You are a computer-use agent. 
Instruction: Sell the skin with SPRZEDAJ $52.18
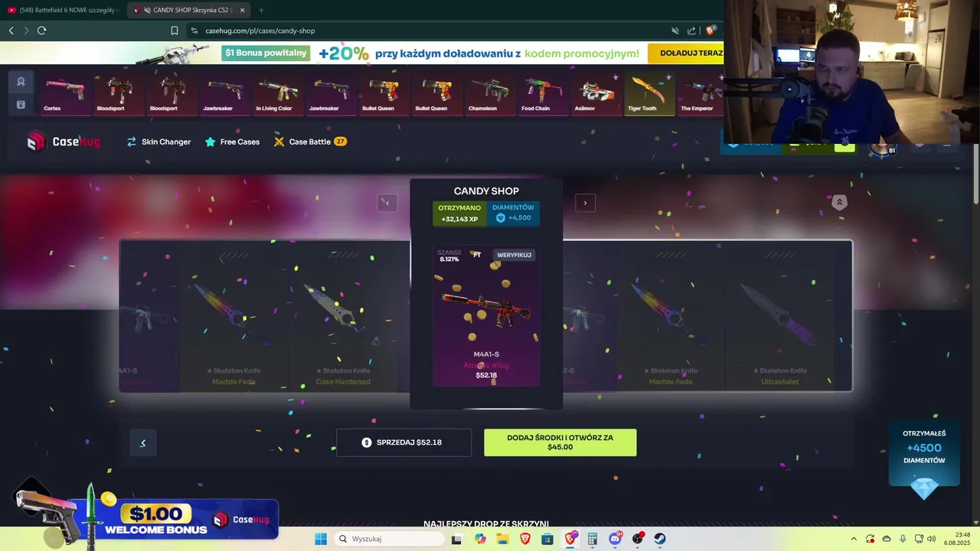[403, 442]
